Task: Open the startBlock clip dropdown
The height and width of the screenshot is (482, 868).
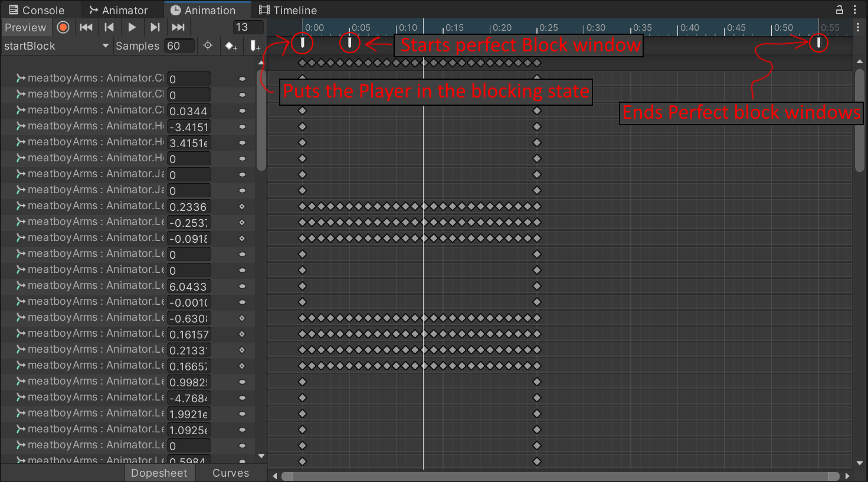Action: click(x=56, y=46)
